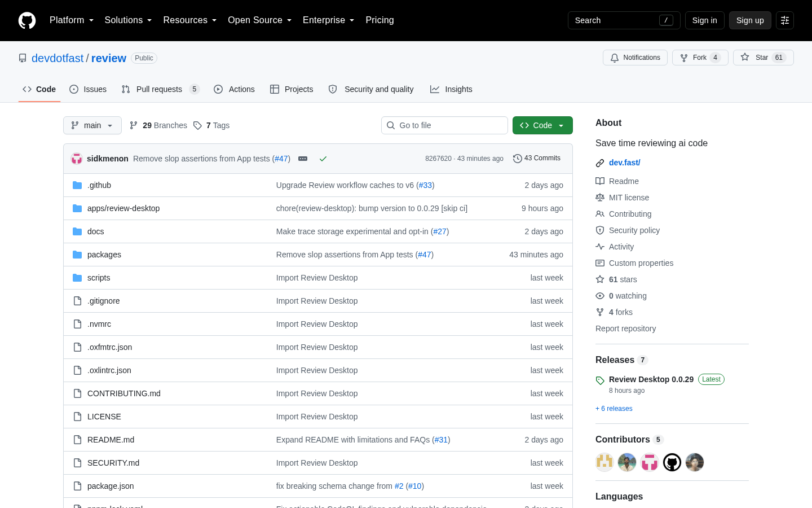Click the branches icon beside 29 Branches

click(x=134, y=125)
